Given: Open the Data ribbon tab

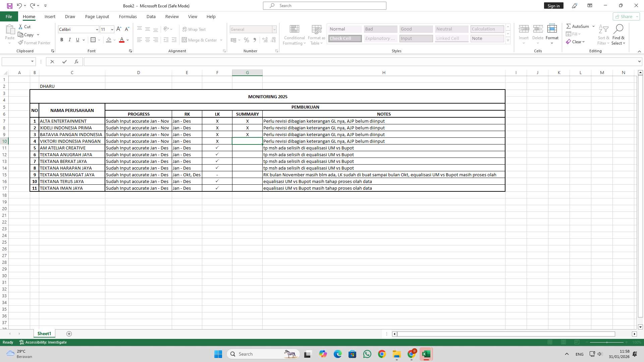Looking at the screenshot, I should [x=151, y=16].
